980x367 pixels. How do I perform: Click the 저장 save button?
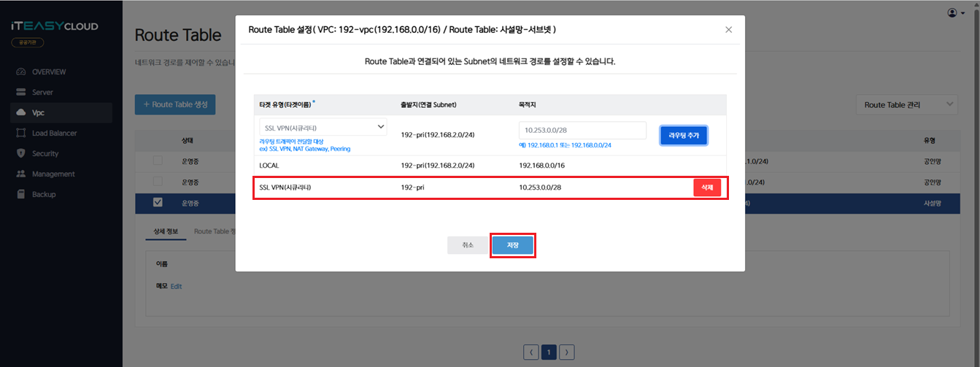tap(512, 246)
